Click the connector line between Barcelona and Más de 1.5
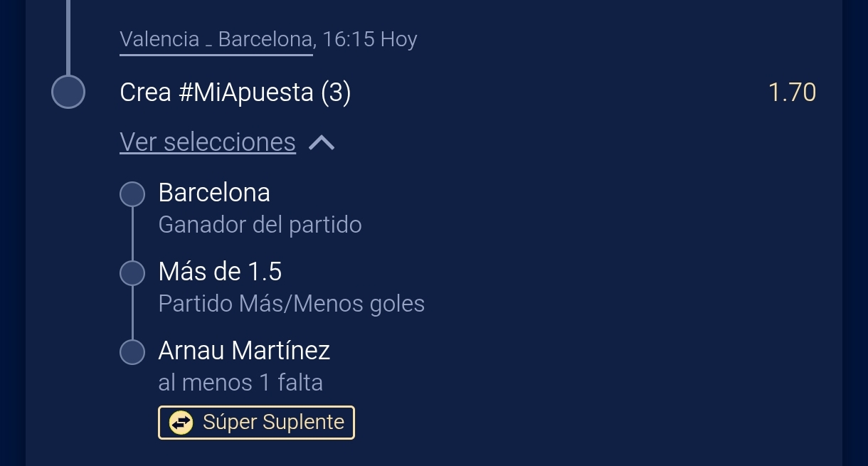The width and height of the screenshot is (868, 466). pos(132,234)
